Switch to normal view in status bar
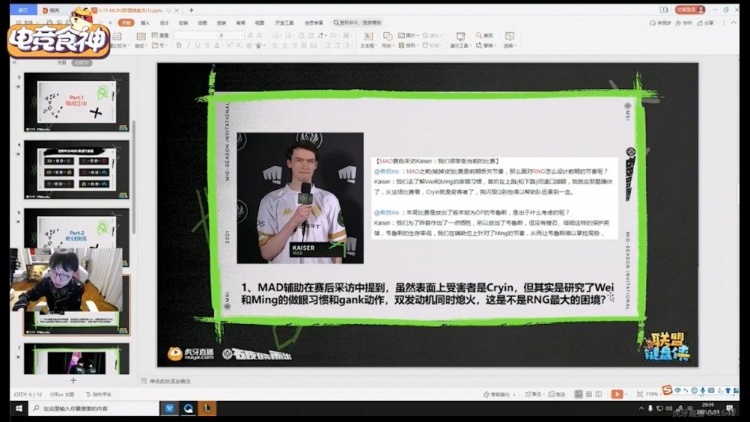 pos(578,394)
